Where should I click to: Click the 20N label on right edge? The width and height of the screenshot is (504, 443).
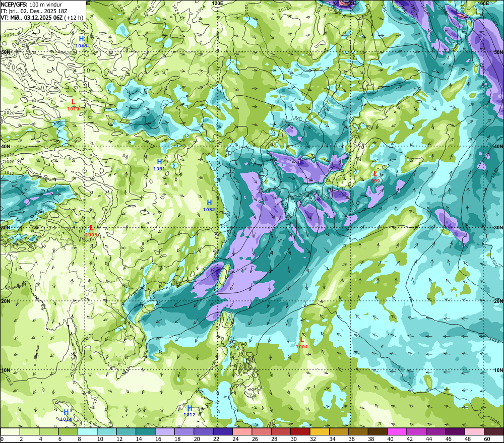pos(498,301)
